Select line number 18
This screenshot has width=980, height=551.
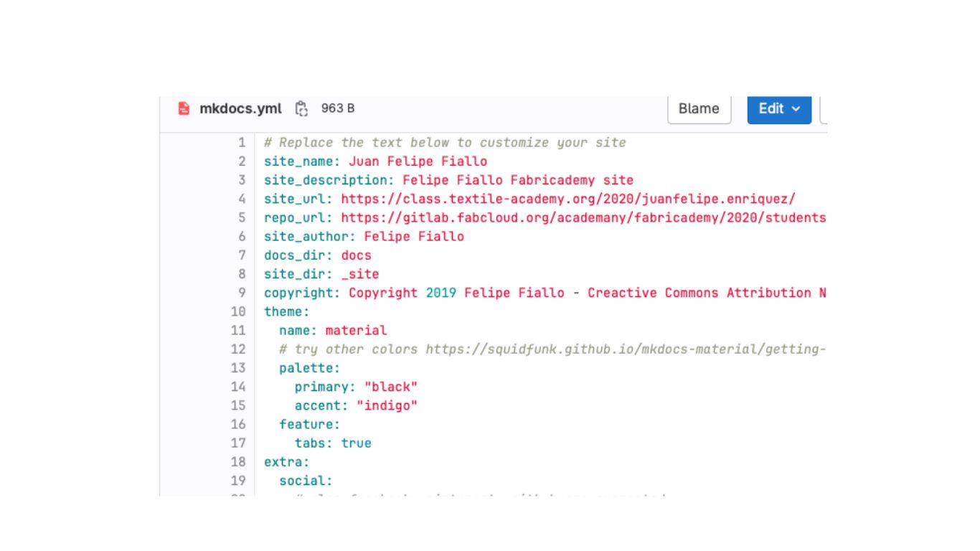tap(238, 462)
